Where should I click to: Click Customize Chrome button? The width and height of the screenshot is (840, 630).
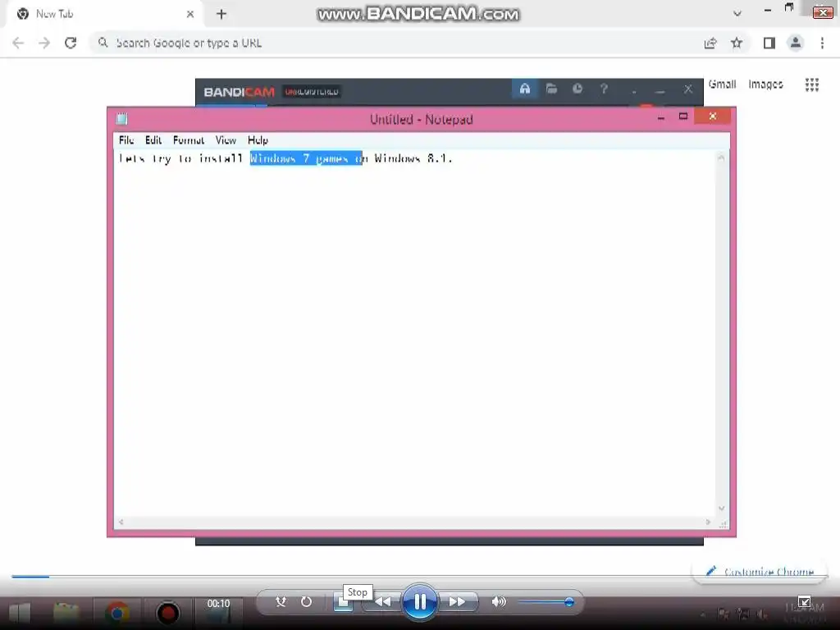click(761, 572)
